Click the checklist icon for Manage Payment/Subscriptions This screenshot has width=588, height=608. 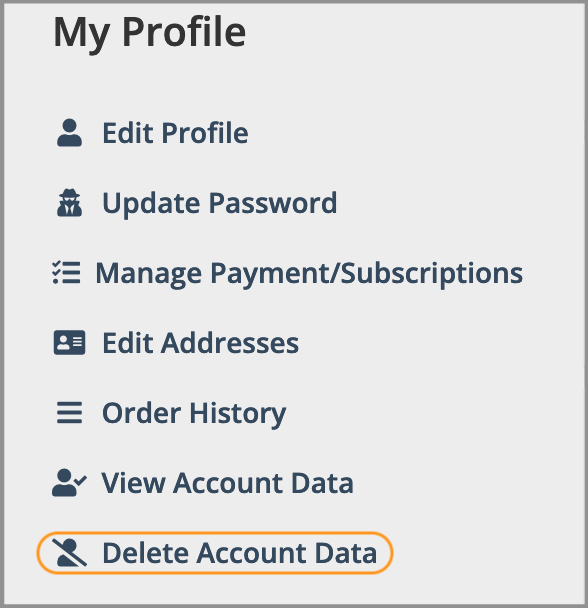[x=66, y=273]
